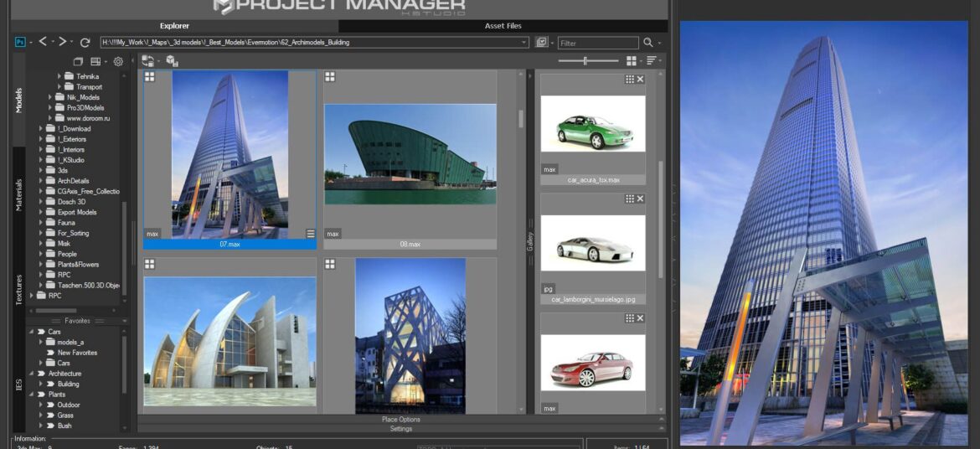Remove car_acura_tsx.max from the gallery
The height and width of the screenshot is (449, 980).
tap(640, 80)
